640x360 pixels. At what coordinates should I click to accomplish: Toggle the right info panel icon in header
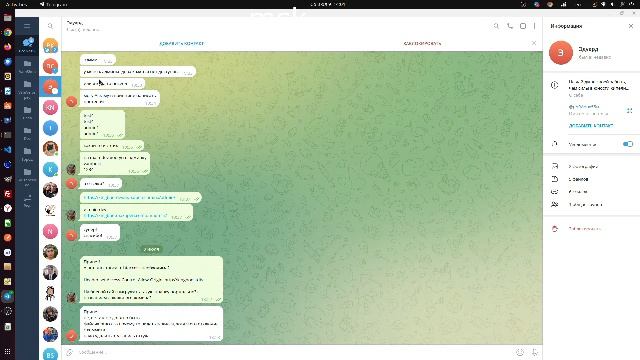523,26
